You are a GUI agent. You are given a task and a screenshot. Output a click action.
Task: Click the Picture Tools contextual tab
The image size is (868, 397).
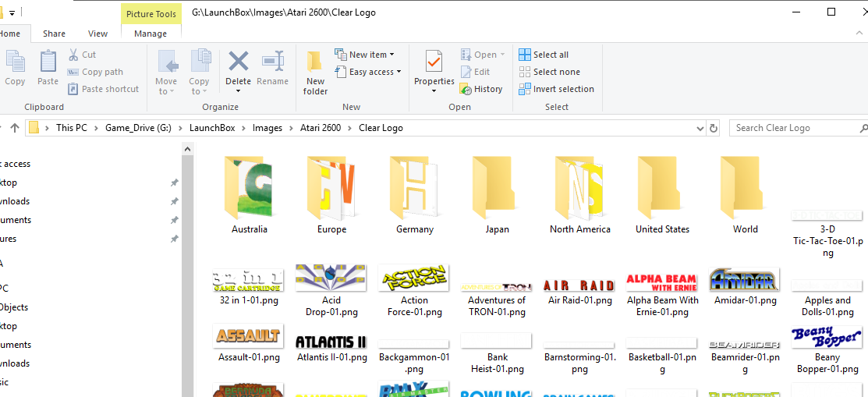click(x=151, y=14)
